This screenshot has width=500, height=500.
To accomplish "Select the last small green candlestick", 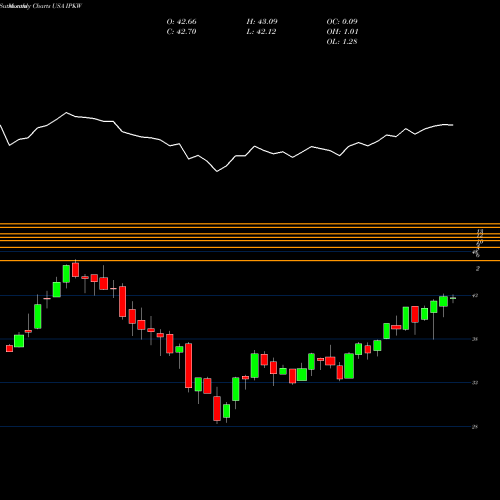I will pyautogui.click(x=453, y=298).
